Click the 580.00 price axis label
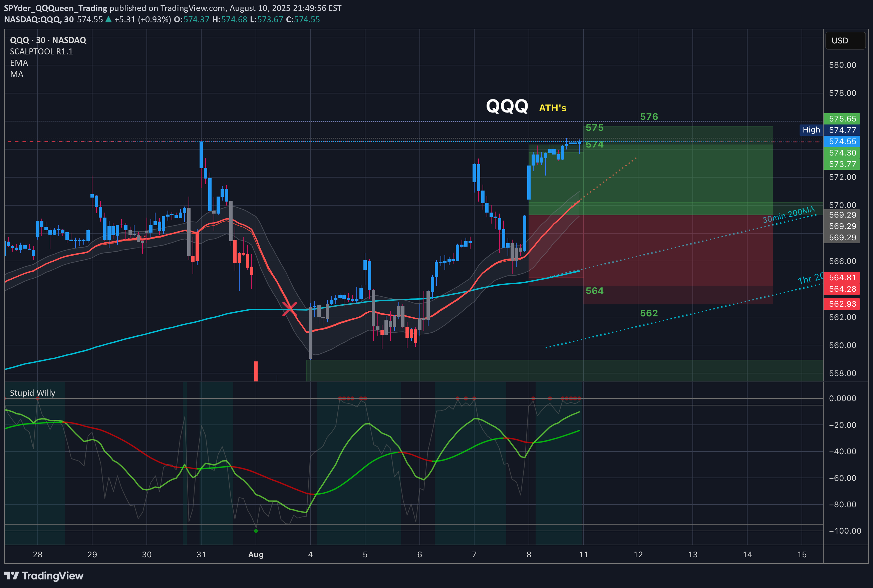Screen dimensions: 873x588 (843, 65)
